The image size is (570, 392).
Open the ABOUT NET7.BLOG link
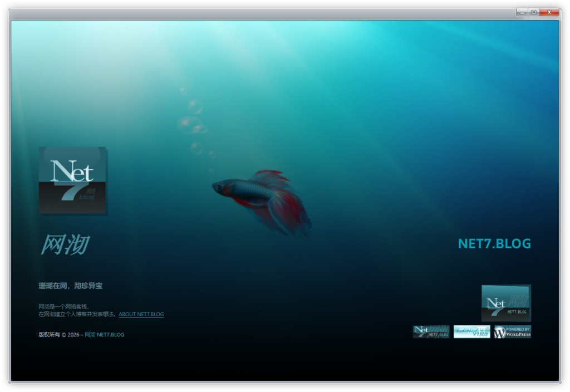coord(141,315)
